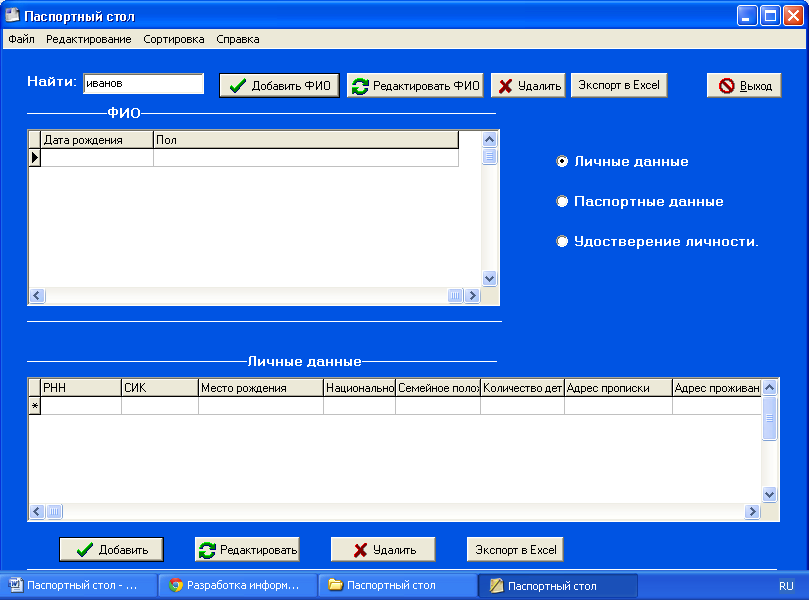Click the vertical scroll thumb in Личные данные grid
The width and height of the screenshot is (809, 600).
[x=769, y=418]
